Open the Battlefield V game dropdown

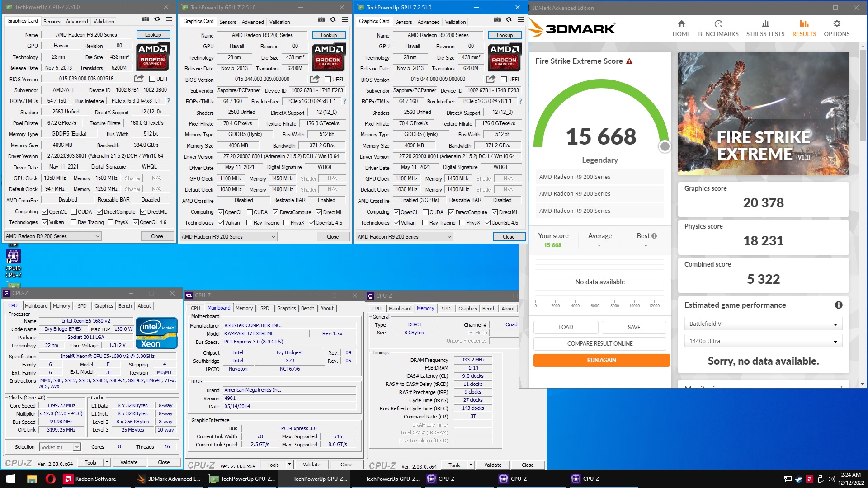[x=763, y=324]
